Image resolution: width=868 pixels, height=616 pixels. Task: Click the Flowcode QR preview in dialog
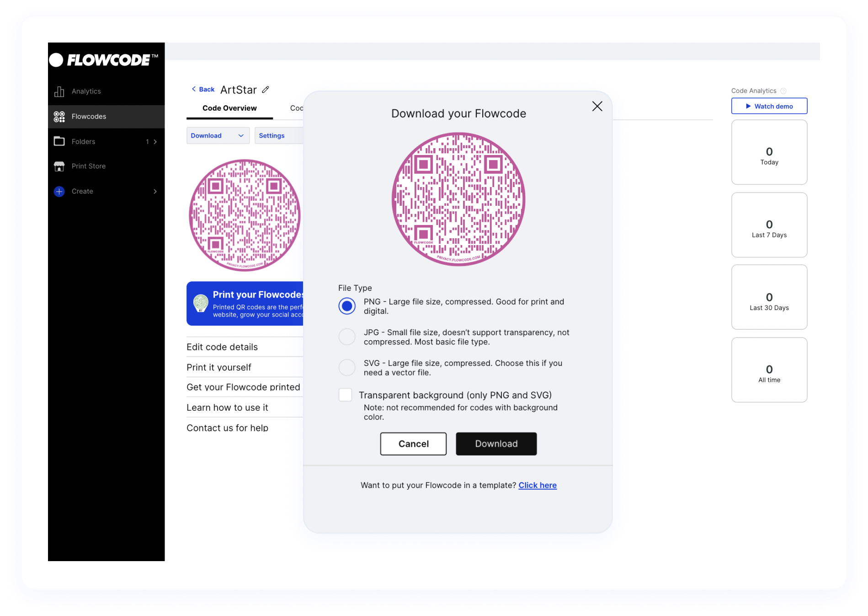(458, 199)
